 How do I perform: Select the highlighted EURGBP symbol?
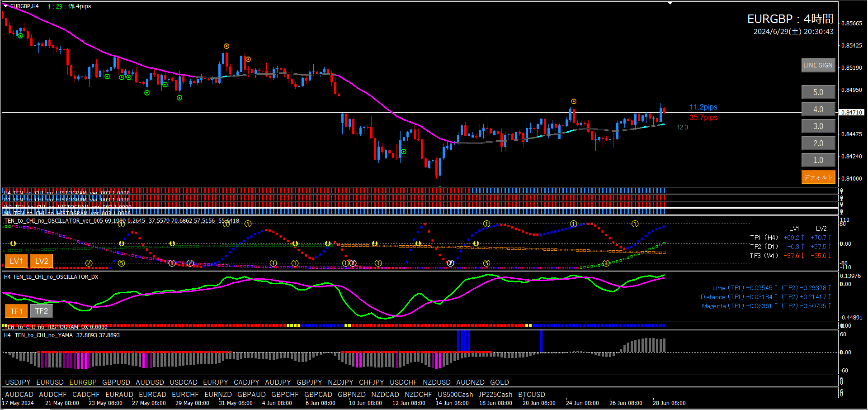coord(83,382)
